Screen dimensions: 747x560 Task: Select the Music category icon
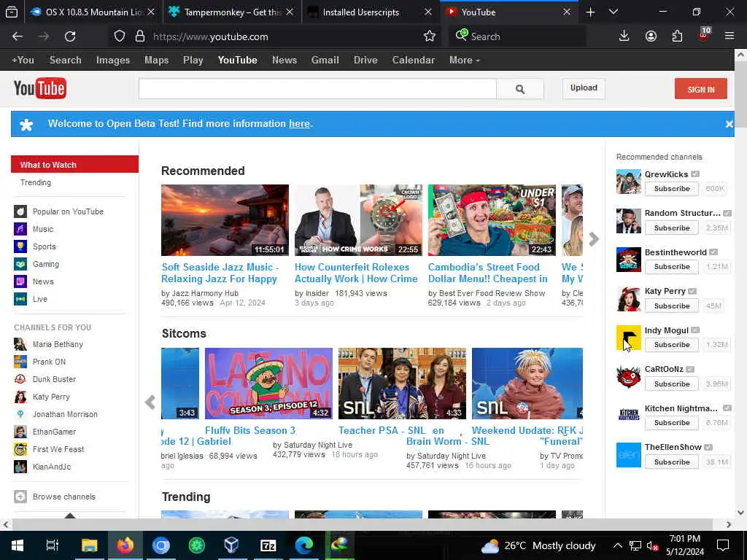[x=20, y=229]
